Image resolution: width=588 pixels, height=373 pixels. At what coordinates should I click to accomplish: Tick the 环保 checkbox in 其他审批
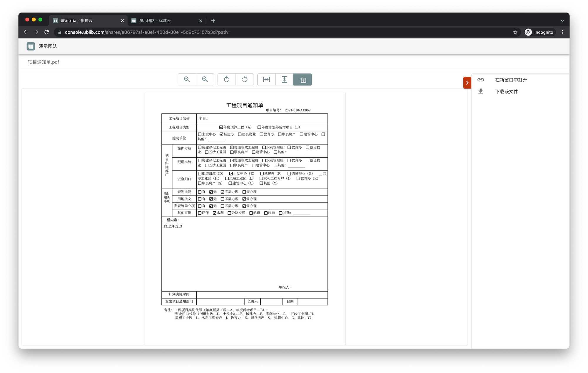tap(200, 213)
